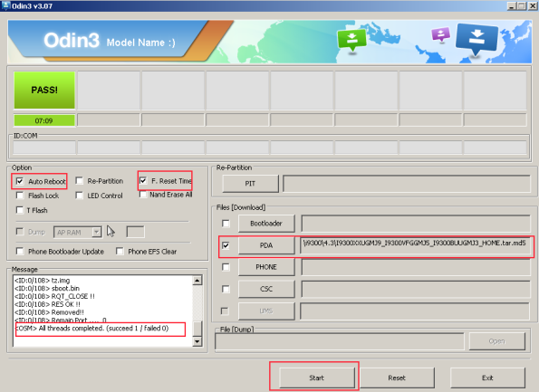Viewport: 539px width, 392px height.
Task: Click the PIT button
Action: [250, 184]
